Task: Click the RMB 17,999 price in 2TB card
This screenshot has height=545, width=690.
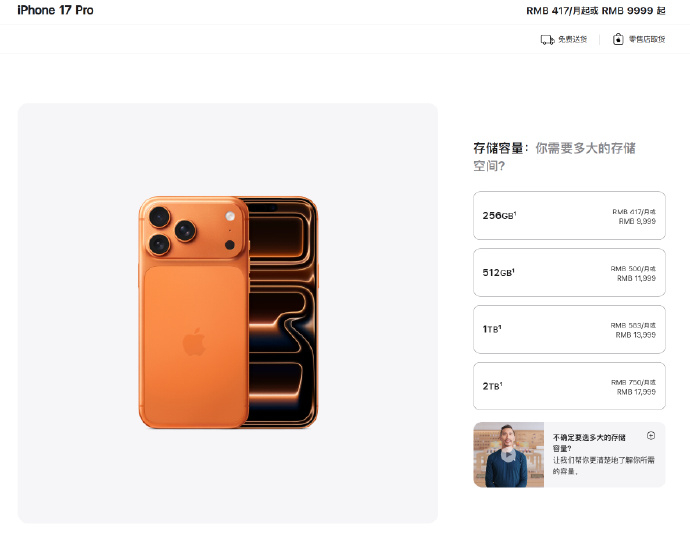Action: (x=636, y=392)
